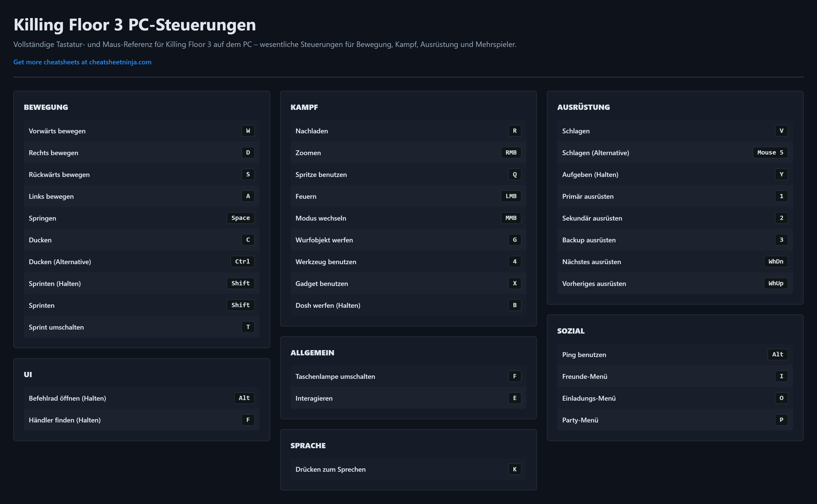Click the RMB badge next to Zoomen
This screenshot has height=504, width=817.
[x=511, y=153]
